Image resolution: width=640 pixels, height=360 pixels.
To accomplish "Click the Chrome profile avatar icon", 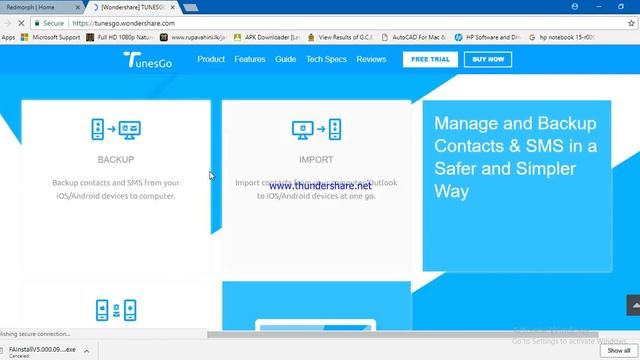I will 575,7.
